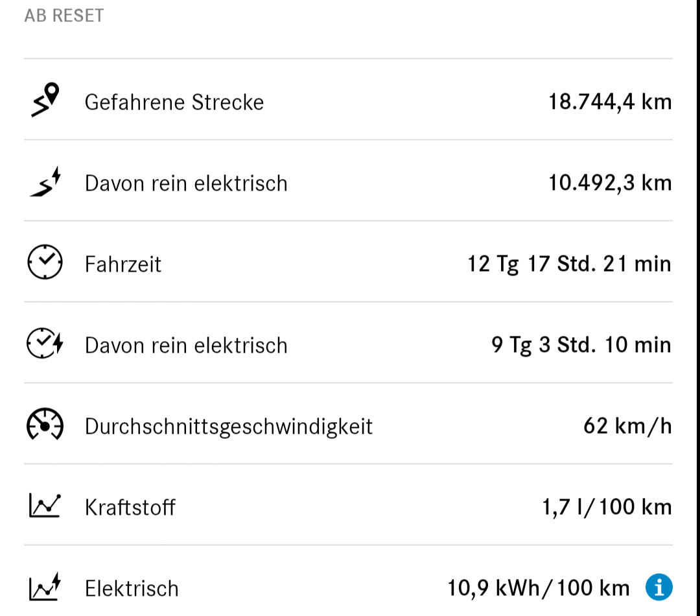Select the AB RESET header label

pyautogui.click(x=64, y=16)
